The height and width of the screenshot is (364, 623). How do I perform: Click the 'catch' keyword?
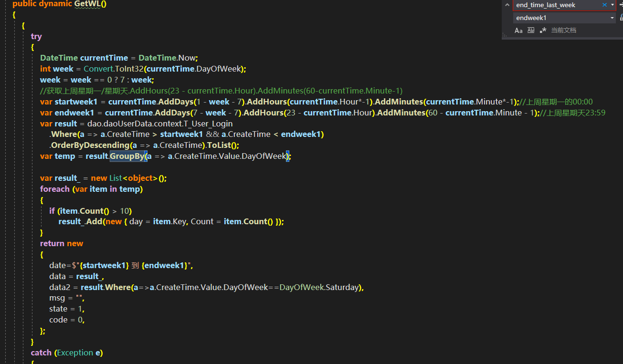tap(41, 353)
